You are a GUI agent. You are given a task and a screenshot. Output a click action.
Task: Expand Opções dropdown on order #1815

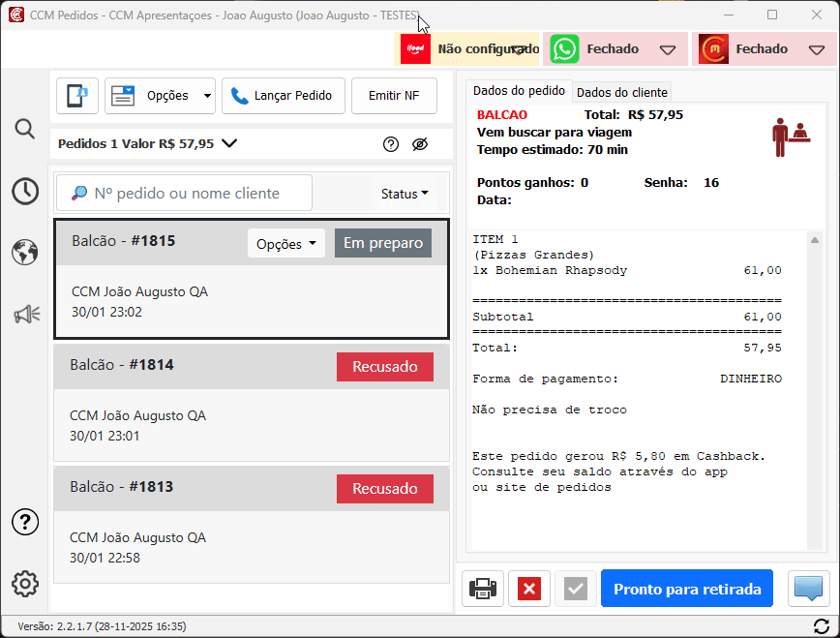click(287, 244)
